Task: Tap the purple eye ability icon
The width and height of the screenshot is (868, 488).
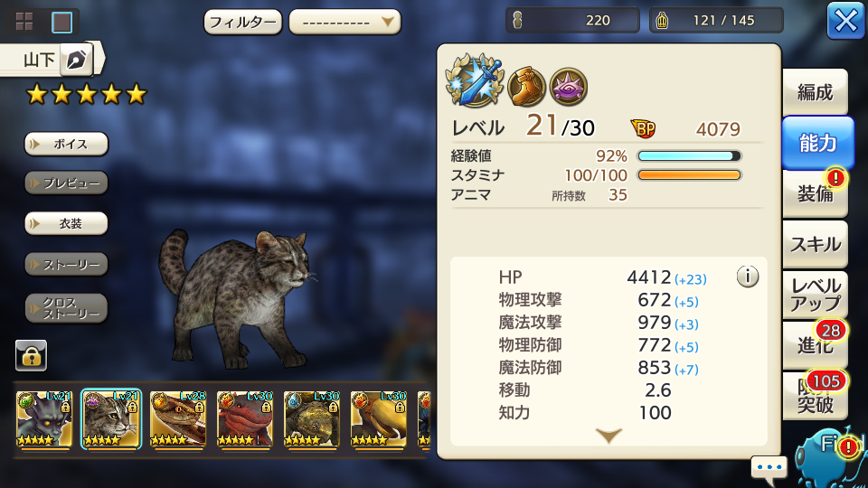Action: click(568, 87)
